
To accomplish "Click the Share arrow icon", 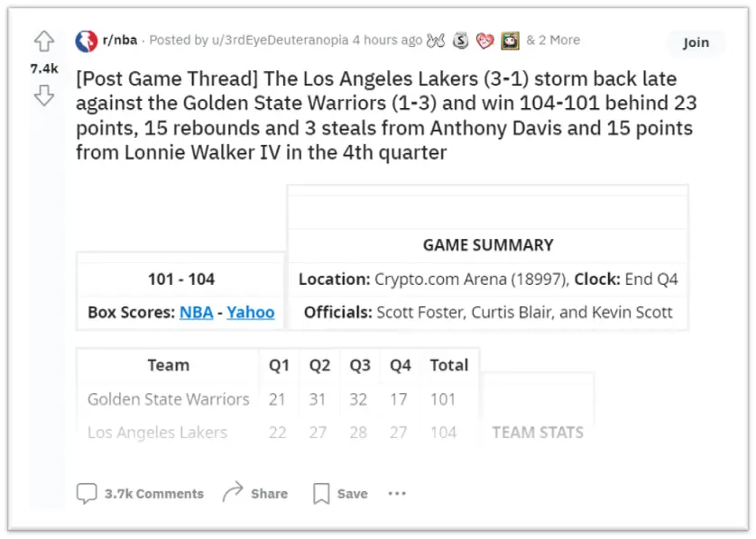I will (233, 492).
